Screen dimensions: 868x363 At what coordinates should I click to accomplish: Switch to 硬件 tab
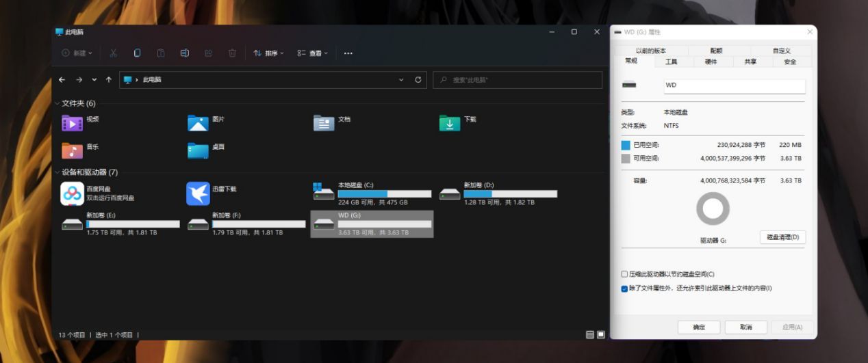tap(711, 62)
